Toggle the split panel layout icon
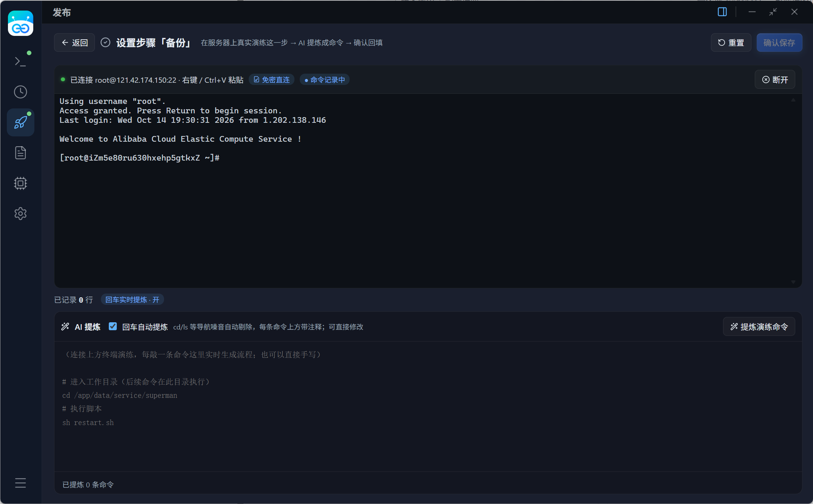The height and width of the screenshot is (504, 813). pyautogui.click(x=722, y=12)
